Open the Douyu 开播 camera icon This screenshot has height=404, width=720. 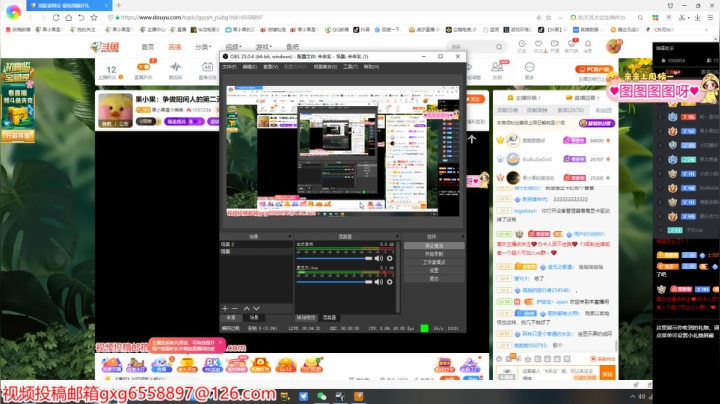555,45
